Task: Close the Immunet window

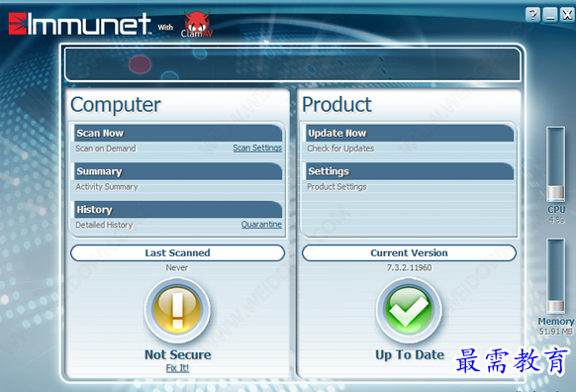Action: (567, 15)
